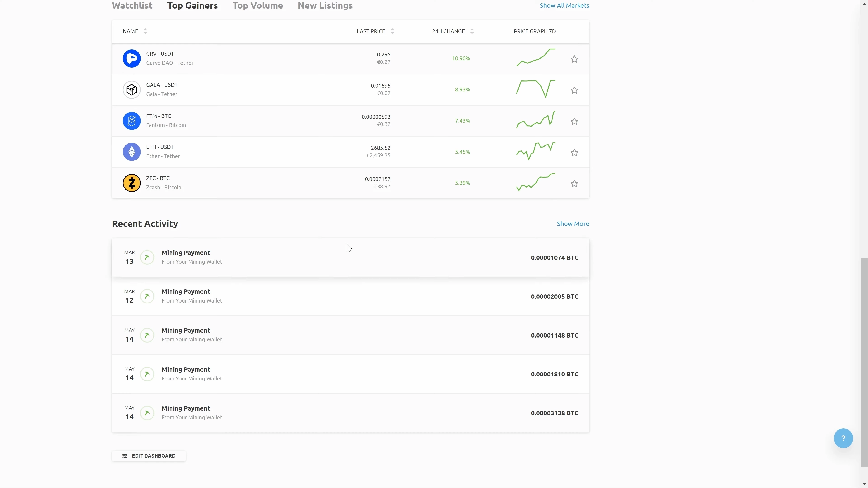Sort by Last Price column arrows

click(392, 31)
